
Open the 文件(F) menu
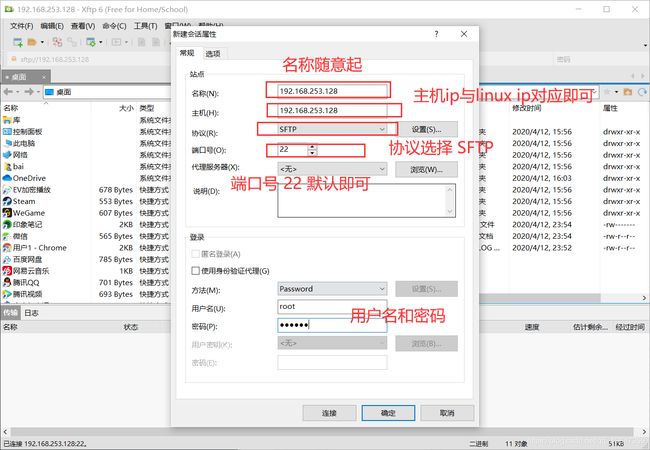[22, 26]
